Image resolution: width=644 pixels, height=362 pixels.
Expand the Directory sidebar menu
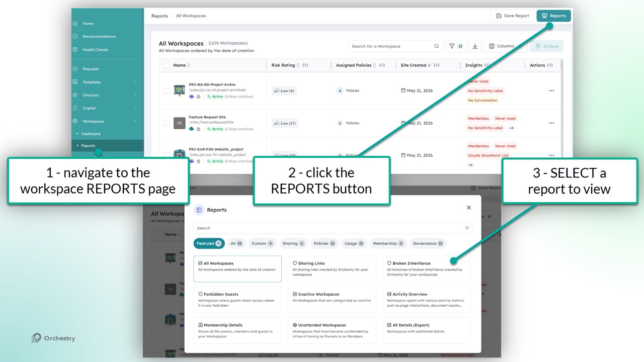pos(135,95)
